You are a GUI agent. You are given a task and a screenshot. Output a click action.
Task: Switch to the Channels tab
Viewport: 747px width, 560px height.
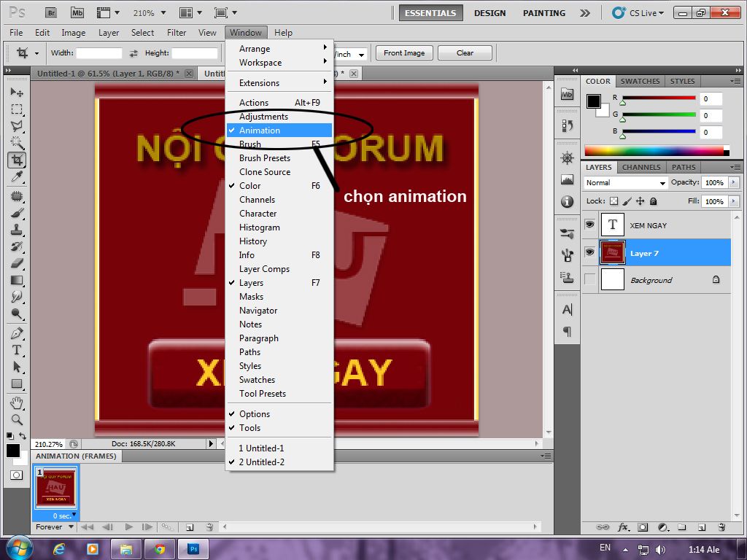coord(641,167)
